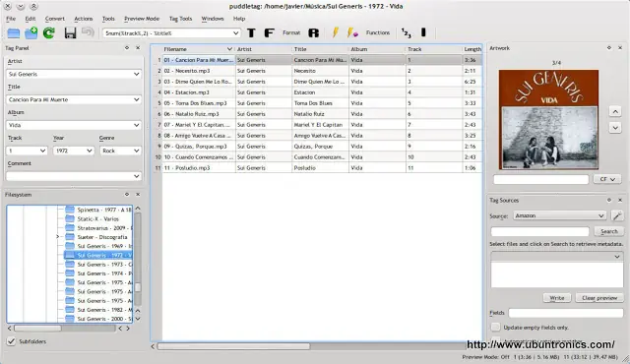Viewport: 630px width, 364px height.
Task: Click the Autonumbering 123 icon
Action: tap(407, 32)
